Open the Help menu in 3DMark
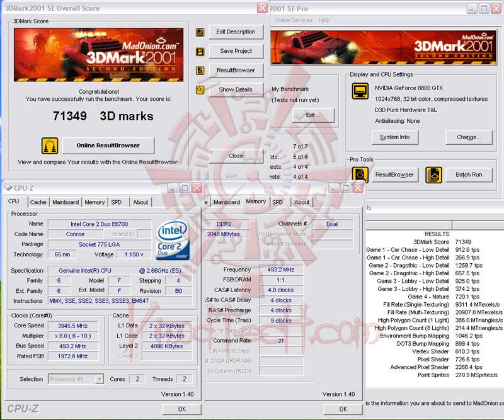Viewport: 504px width, 420px height. click(x=324, y=20)
